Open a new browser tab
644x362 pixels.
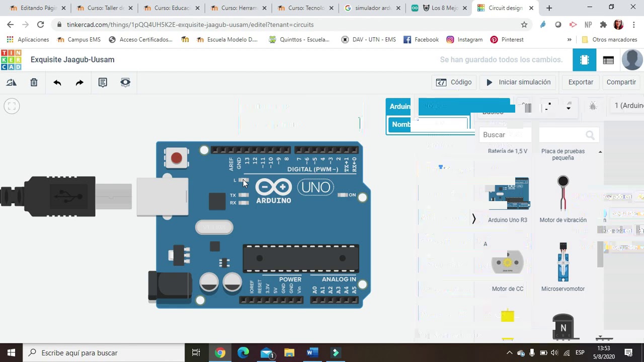pyautogui.click(x=549, y=8)
